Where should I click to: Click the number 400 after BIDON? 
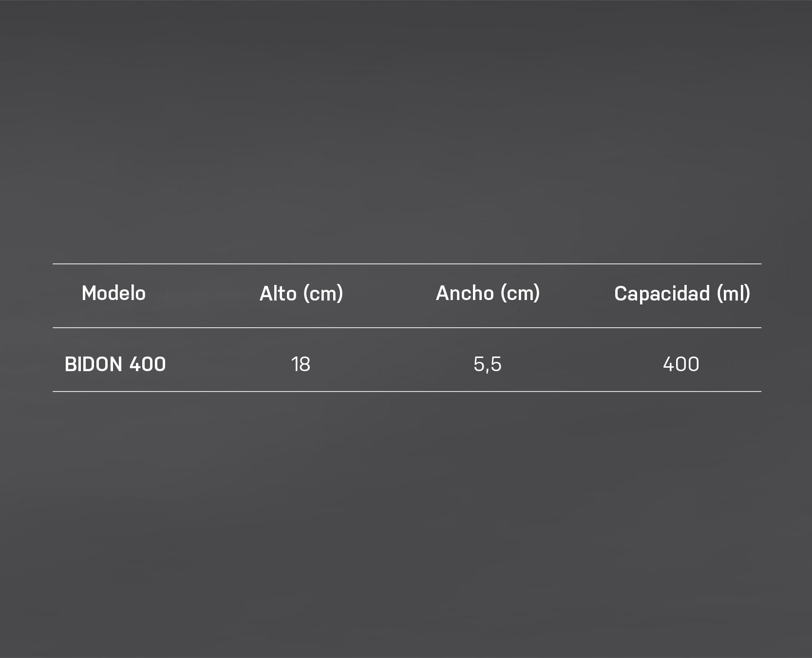tap(148, 364)
